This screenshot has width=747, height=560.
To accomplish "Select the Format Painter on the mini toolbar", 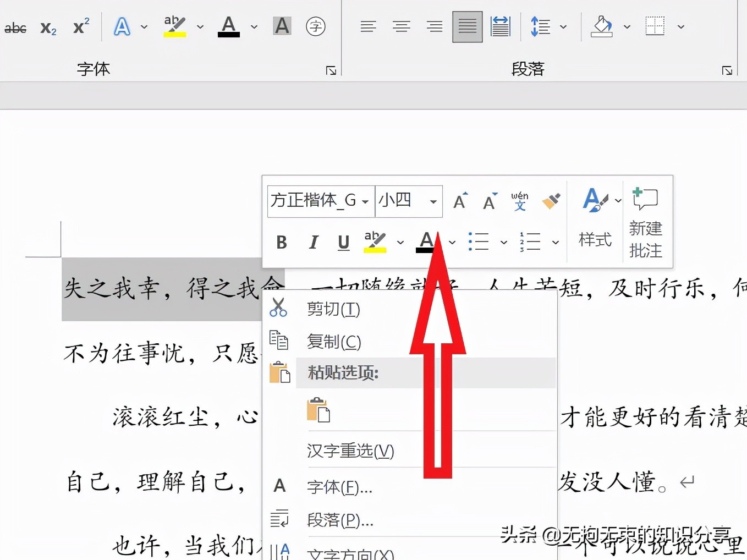I will (x=552, y=201).
